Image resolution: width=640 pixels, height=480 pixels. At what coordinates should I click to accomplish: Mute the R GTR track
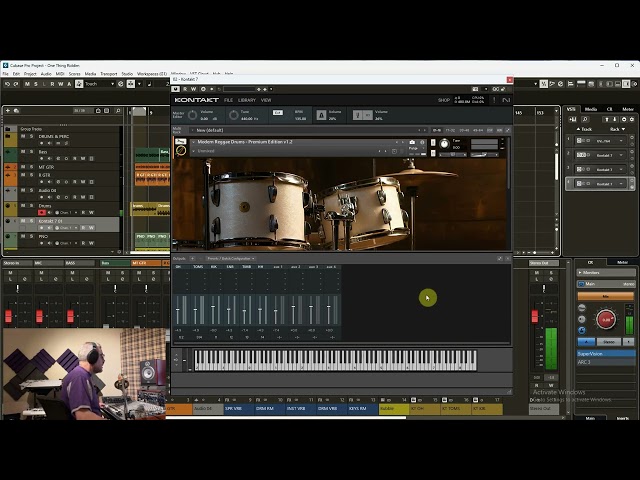[x=23, y=175]
